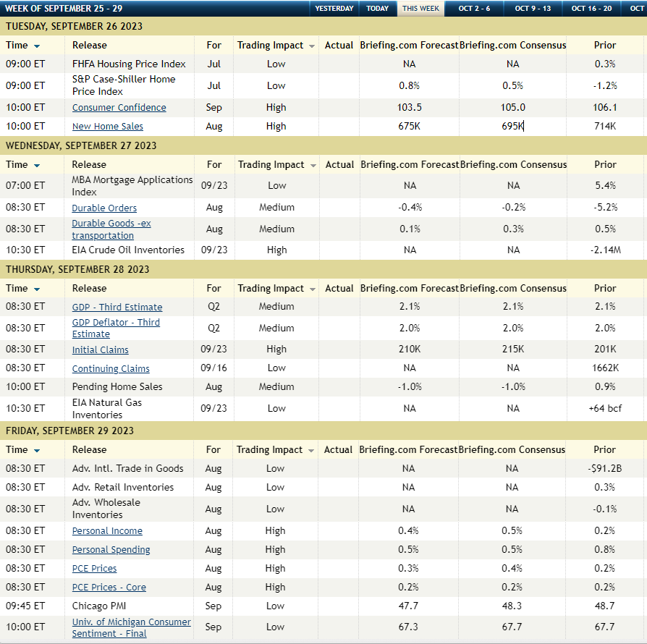The image size is (647, 644).
Task: Sort Thursday table by Trading Impact arrow
Action: click(x=313, y=289)
